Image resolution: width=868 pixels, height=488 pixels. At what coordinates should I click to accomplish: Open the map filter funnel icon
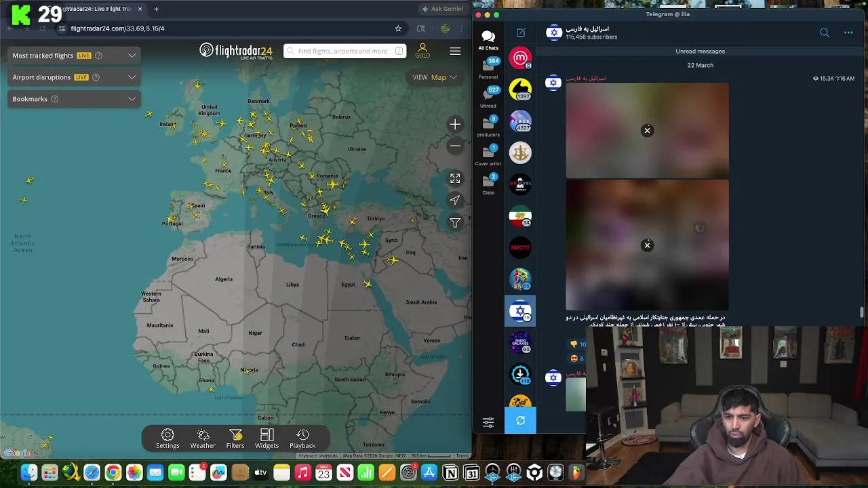pos(455,222)
